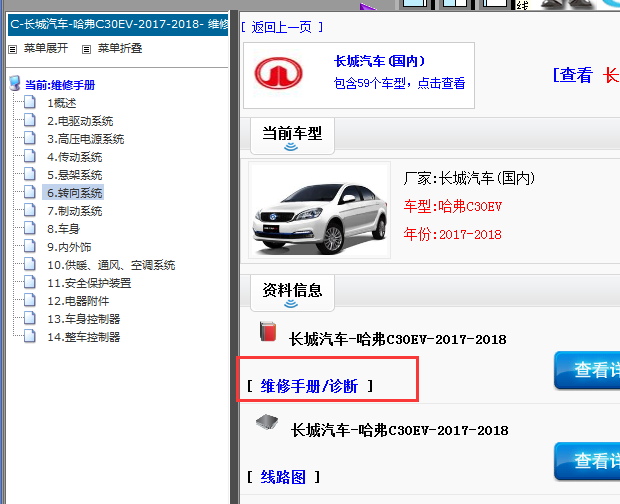Viewport: 620px width, 504px height.
Task: Click page icon next to 7.制动系统
Action: coord(30,210)
